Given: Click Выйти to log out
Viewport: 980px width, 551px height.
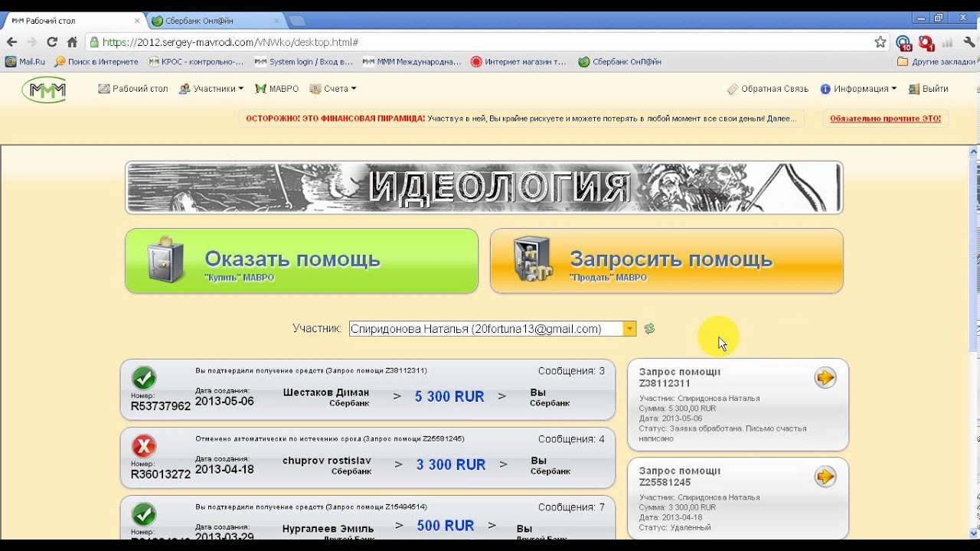Looking at the screenshot, I should click(x=928, y=89).
